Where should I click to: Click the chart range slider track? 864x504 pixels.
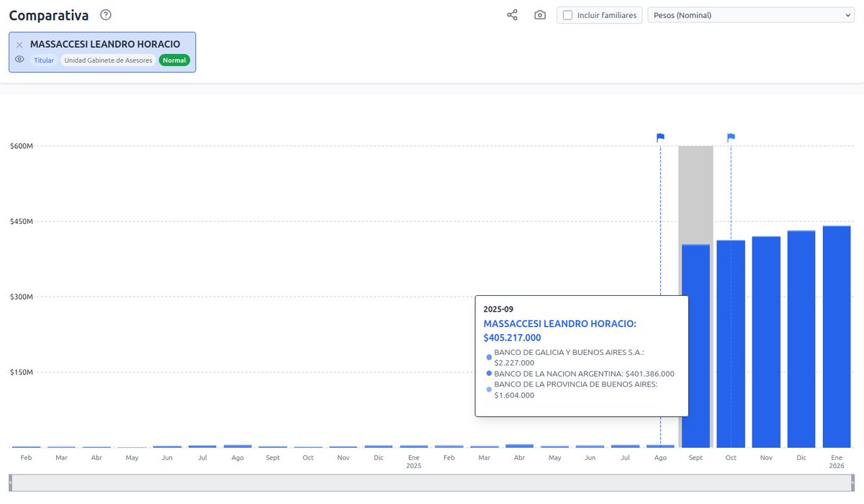tap(432, 483)
